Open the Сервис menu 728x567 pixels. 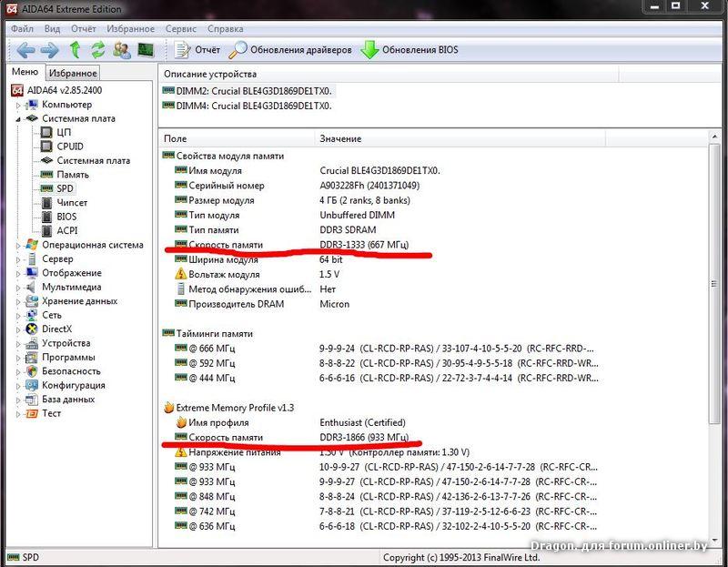(x=182, y=28)
